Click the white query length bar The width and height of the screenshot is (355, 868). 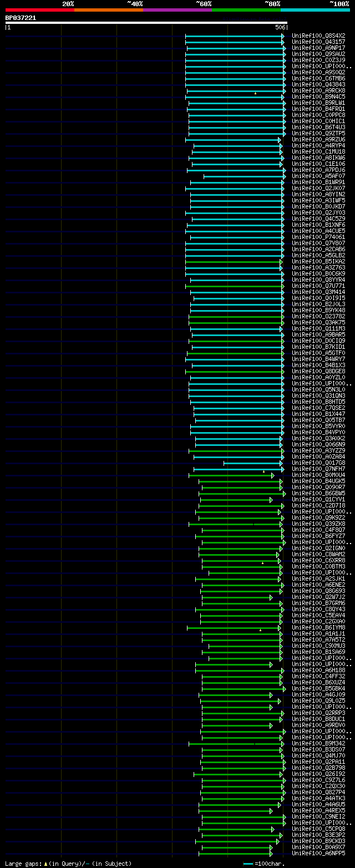pyautogui.click(x=146, y=23)
